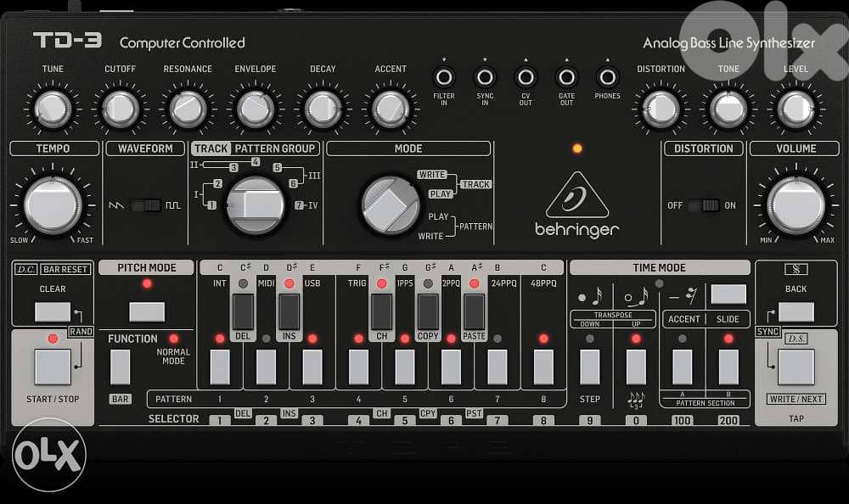Click the TONE knob

pos(728,109)
